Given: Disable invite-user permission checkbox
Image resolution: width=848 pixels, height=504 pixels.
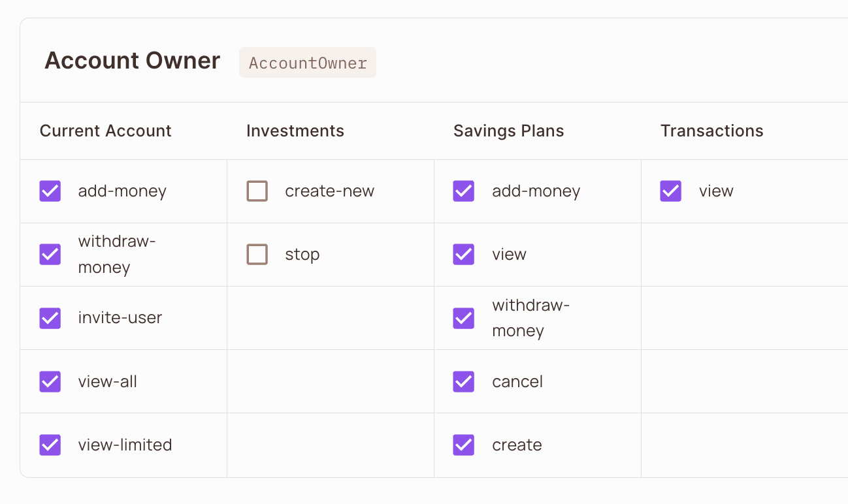Looking at the screenshot, I should point(50,318).
